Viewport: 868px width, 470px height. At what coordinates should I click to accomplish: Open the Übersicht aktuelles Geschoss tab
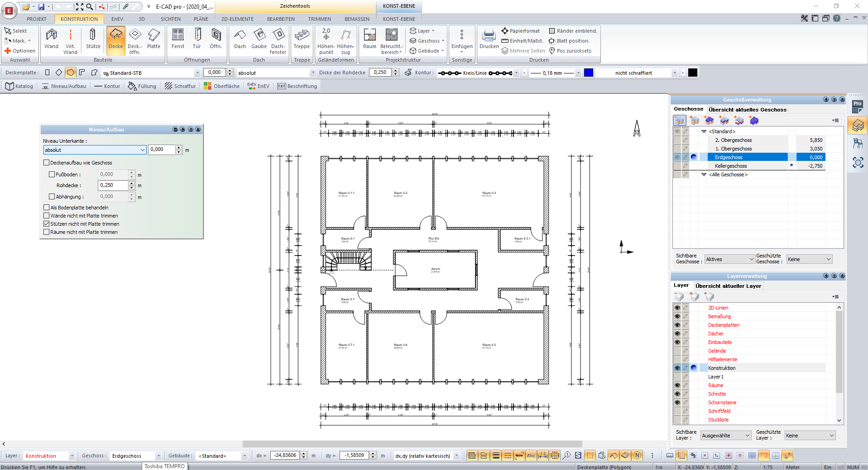coord(747,109)
